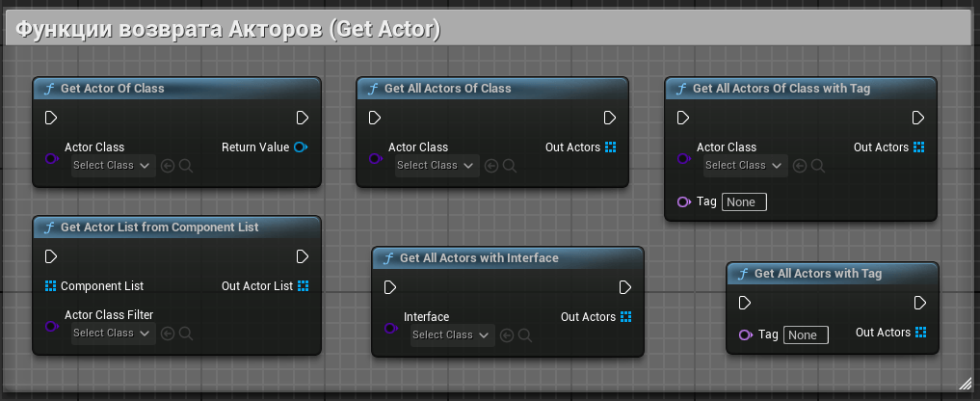980x401 pixels.
Task: Open Interface Select Class dropdown
Action: (x=453, y=335)
